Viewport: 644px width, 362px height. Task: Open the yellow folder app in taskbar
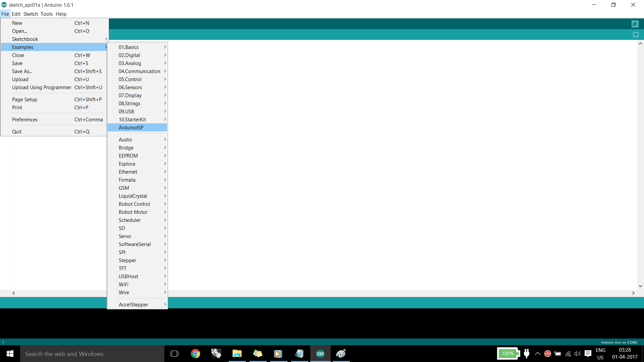pos(258,354)
